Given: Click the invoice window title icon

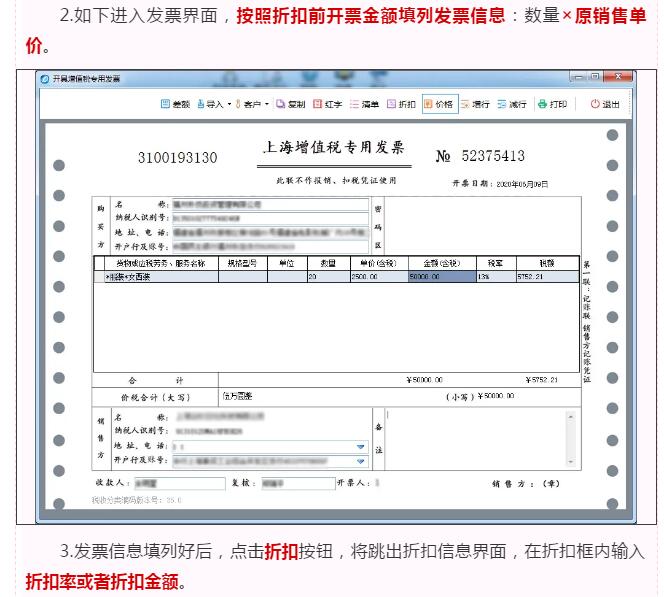Looking at the screenshot, I should point(44,79).
